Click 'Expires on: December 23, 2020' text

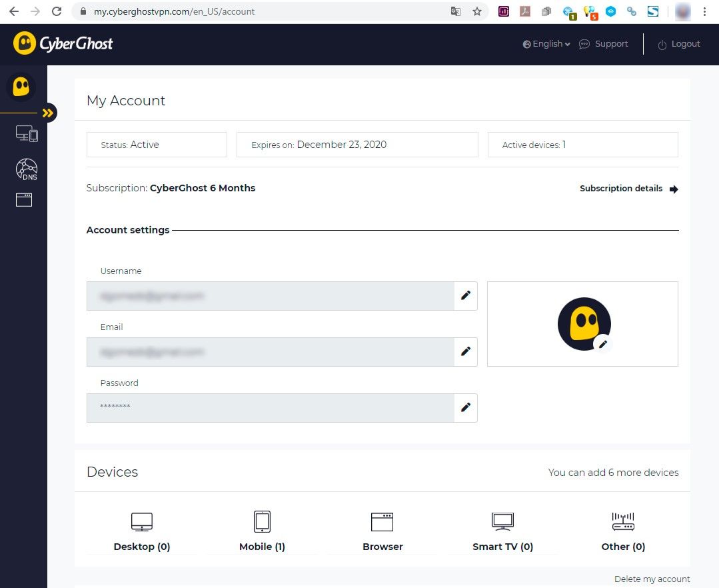[x=319, y=145]
